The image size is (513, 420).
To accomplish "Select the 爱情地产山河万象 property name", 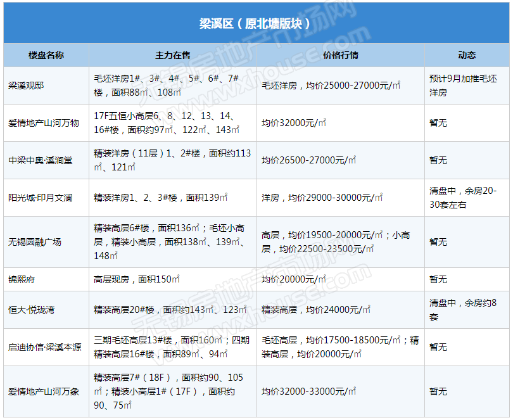I will pos(44,391).
